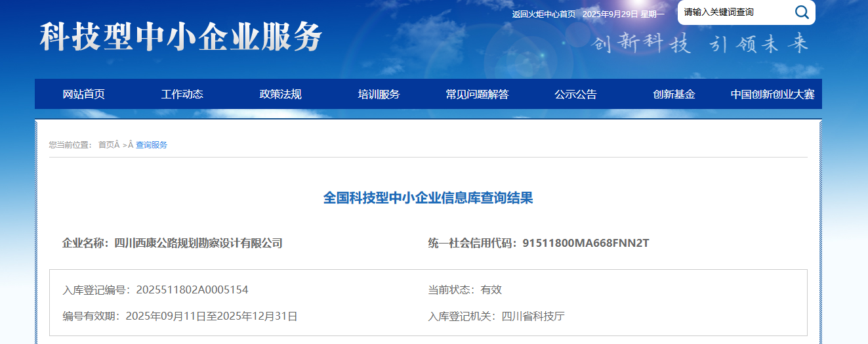This screenshot has width=868, height=344.
Task: Click the company name 四川西康公路规划勘察设计有限公司
Action: click(198, 243)
